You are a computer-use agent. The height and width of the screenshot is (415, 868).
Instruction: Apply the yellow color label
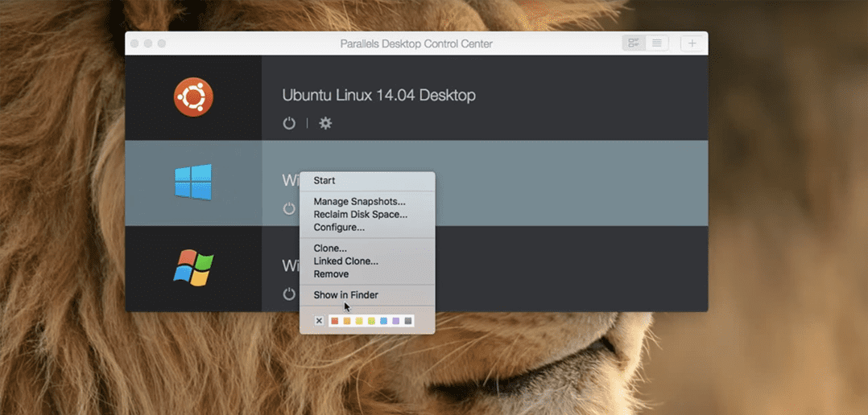click(x=359, y=321)
